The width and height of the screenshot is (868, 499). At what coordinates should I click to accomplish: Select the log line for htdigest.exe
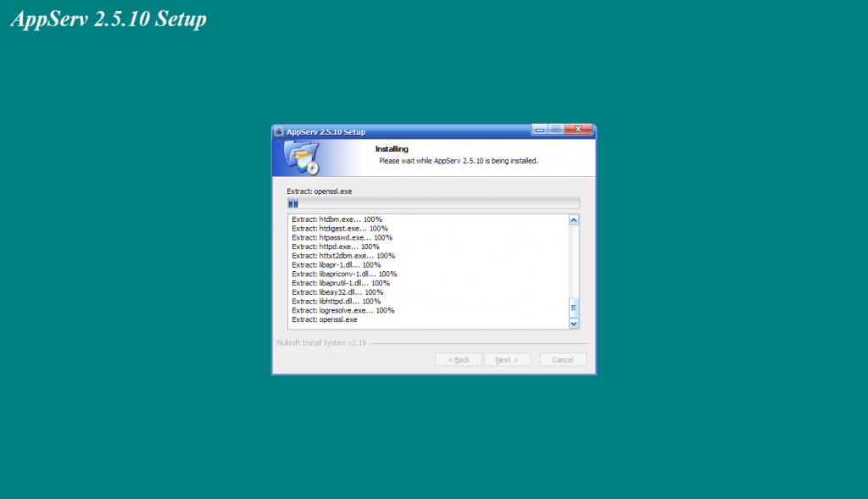click(x=340, y=229)
